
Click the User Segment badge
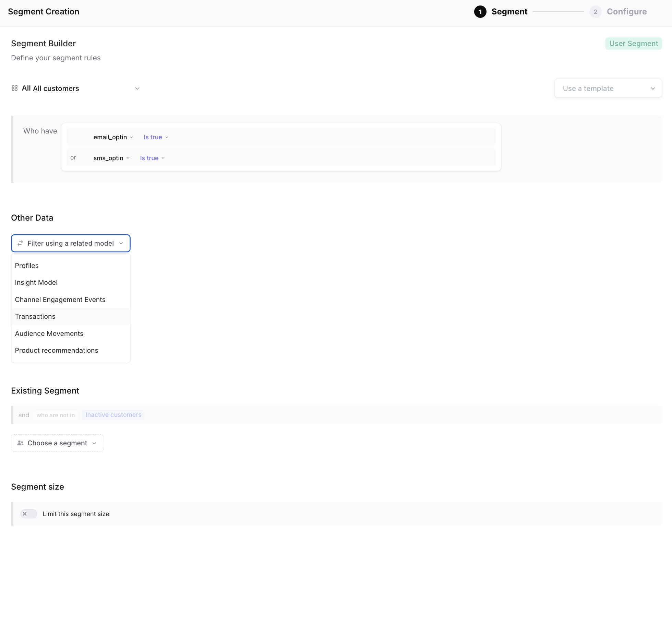coord(633,44)
